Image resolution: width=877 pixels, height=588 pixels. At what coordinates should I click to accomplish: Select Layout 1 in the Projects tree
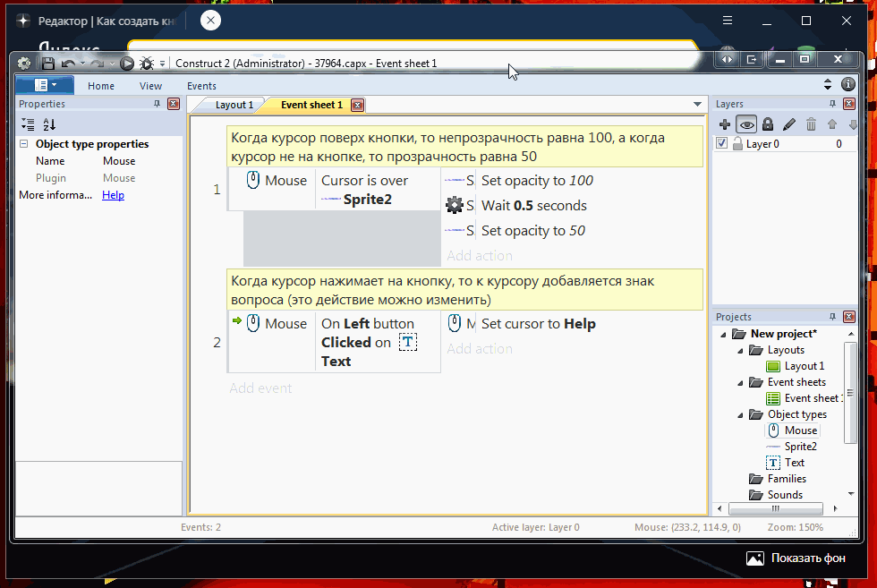click(x=804, y=366)
